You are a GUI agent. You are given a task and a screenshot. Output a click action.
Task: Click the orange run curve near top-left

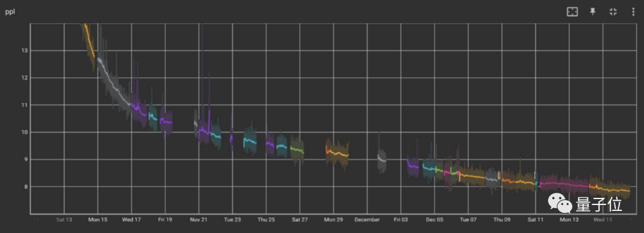point(89,40)
